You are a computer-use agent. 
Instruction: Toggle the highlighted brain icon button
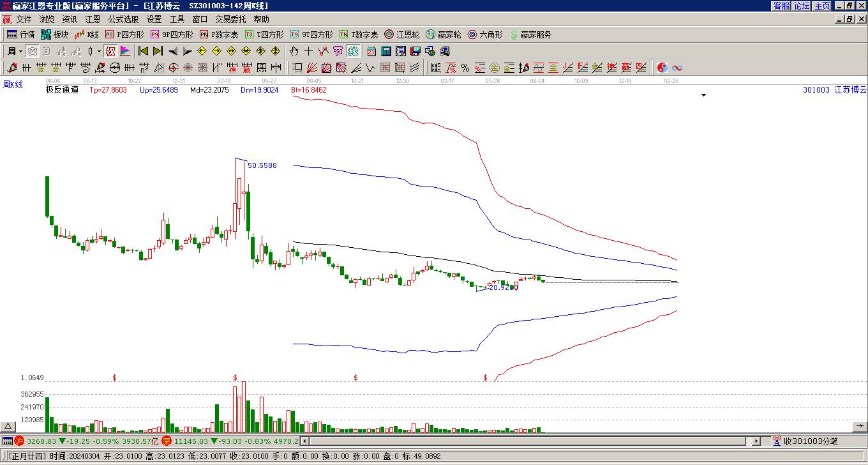click(x=353, y=51)
